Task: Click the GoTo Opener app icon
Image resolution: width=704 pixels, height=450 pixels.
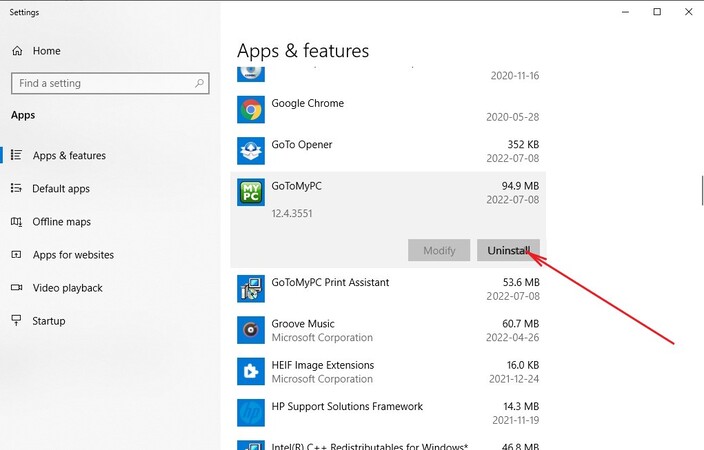Action: (251, 151)
